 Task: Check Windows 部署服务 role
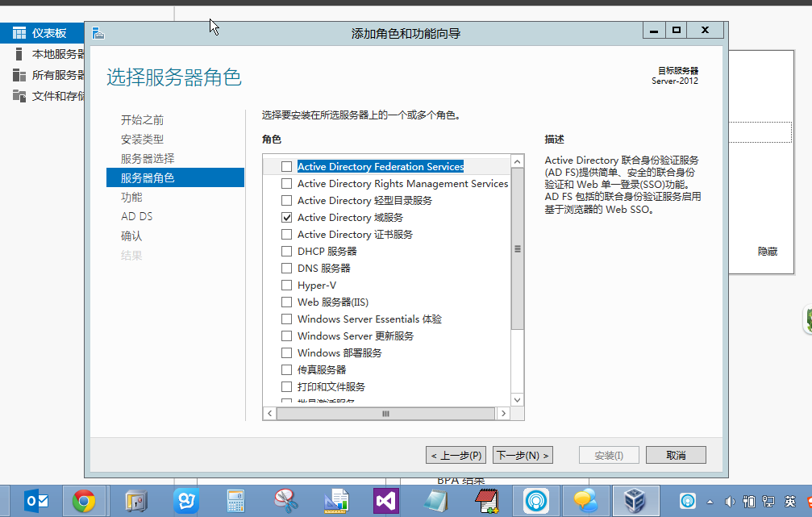(x=286, y=352)
